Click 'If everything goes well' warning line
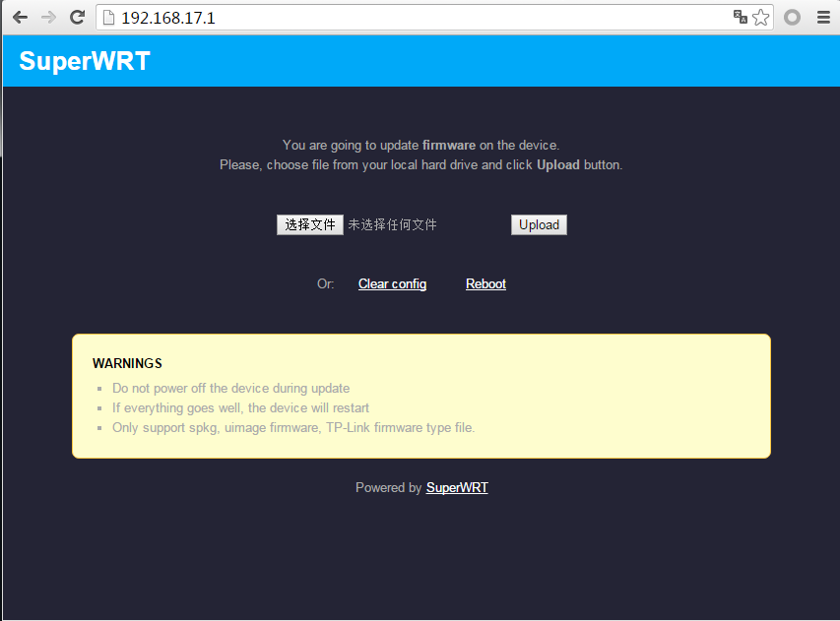Image resolution: width=840 pixels, height=621 pixels. [240, 408]
